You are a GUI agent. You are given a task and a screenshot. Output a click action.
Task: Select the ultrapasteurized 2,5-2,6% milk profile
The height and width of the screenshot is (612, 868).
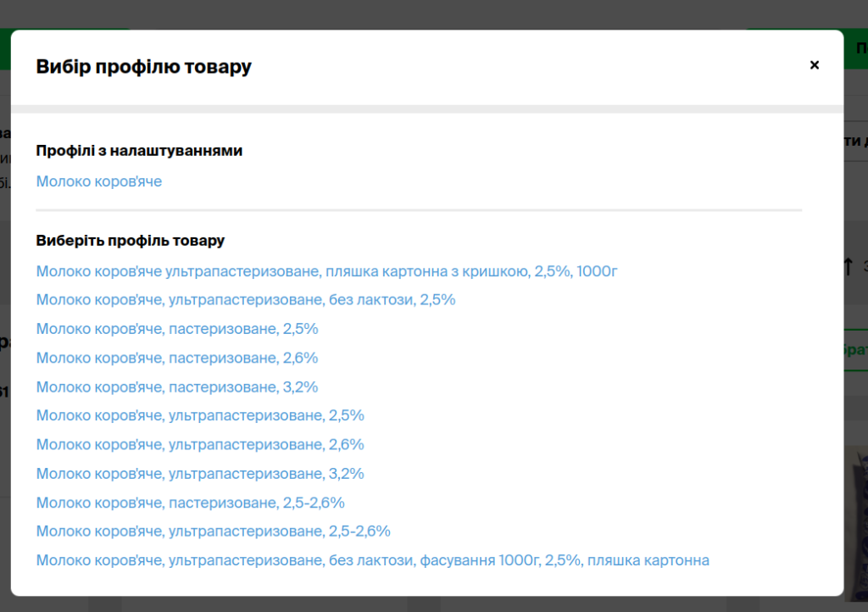click(x=213, y=531)
